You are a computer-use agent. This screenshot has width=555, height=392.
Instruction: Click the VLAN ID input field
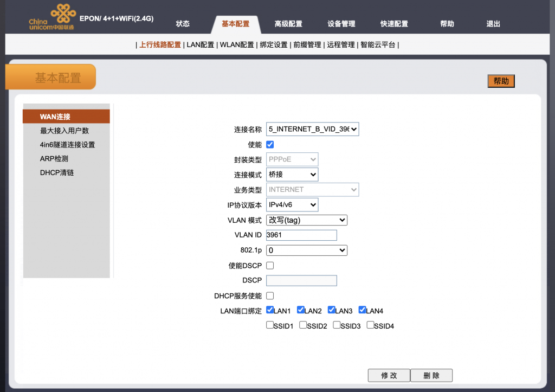click(x=301, y=235)
